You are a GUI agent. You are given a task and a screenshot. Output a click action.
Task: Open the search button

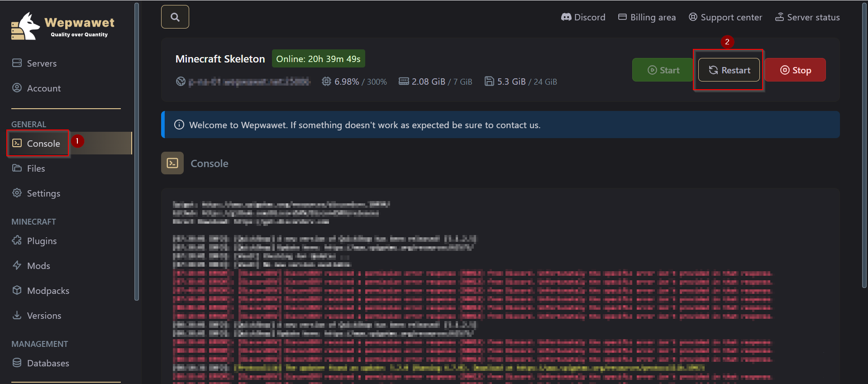pos(175,17)
